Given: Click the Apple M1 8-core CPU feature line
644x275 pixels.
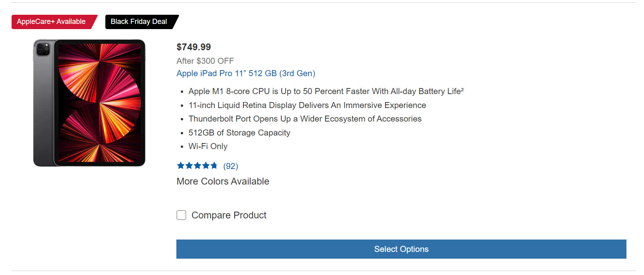Looking at the screenshot, I should 323,91.
